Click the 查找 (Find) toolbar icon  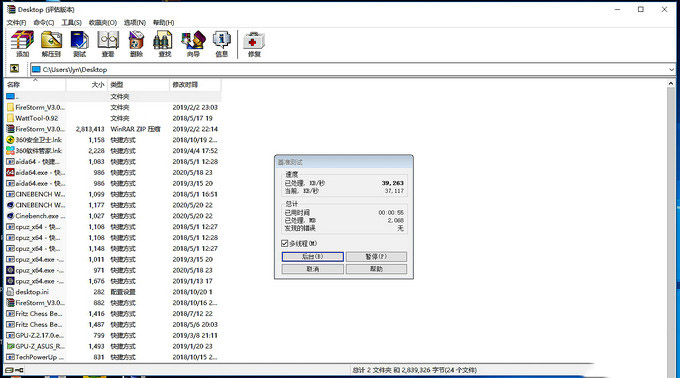pos(164,44)
